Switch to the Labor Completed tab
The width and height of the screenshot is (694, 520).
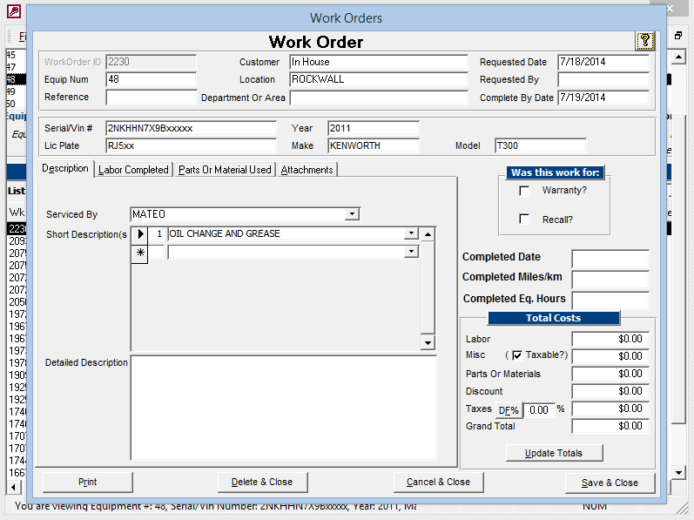(133, 170)
